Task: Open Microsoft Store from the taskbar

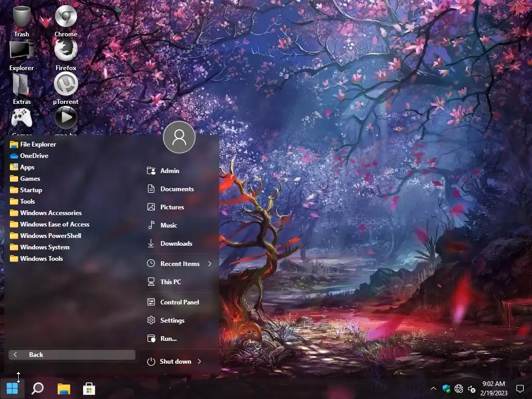Action: [x=89, y=389]
